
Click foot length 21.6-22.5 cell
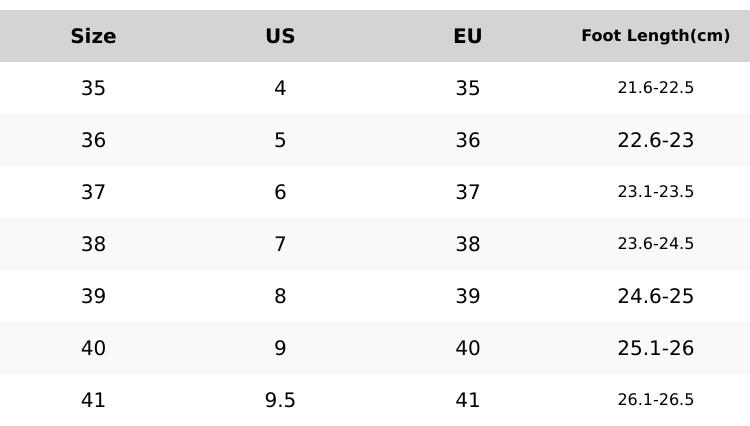pyautogui.click(x=655, y=87)
